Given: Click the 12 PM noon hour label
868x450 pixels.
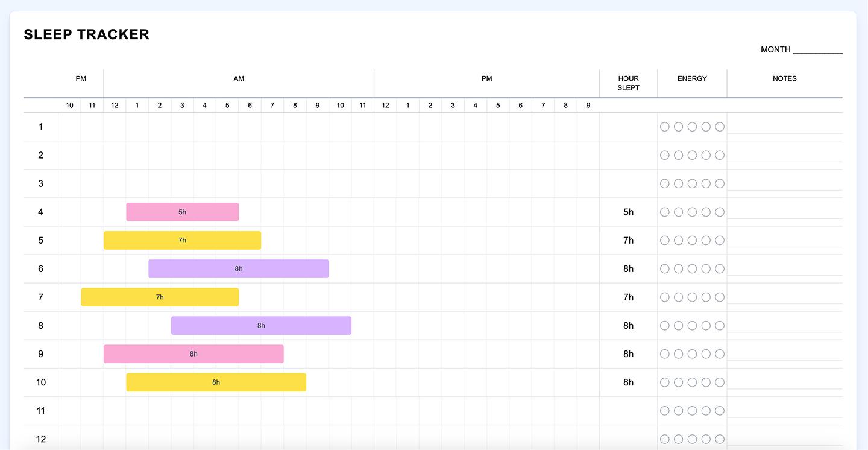Looking at the screenshot, I should (x=385, y=106).
